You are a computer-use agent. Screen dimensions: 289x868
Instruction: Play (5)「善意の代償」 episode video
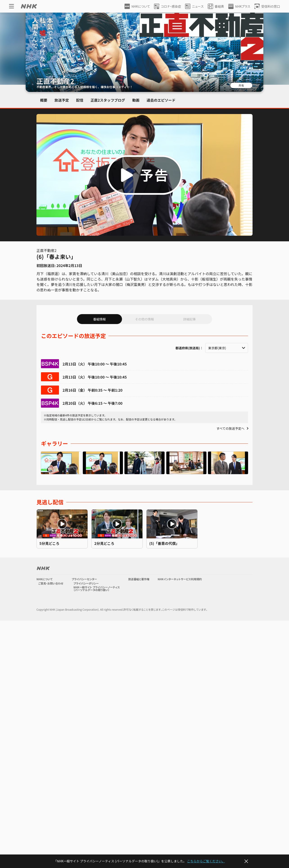[172, 524]
